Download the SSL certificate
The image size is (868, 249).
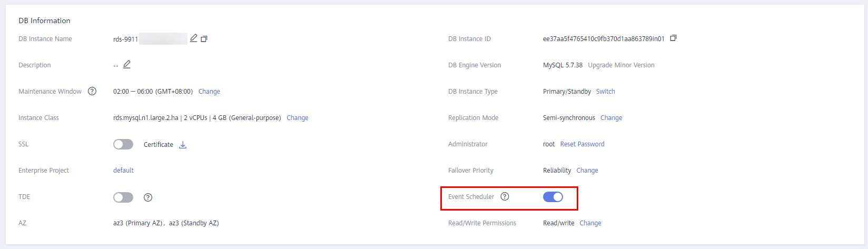(x=183, y=145)
